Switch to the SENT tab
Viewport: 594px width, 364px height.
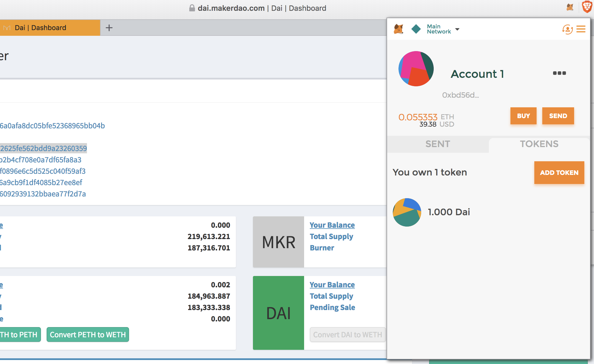(438, 144)
